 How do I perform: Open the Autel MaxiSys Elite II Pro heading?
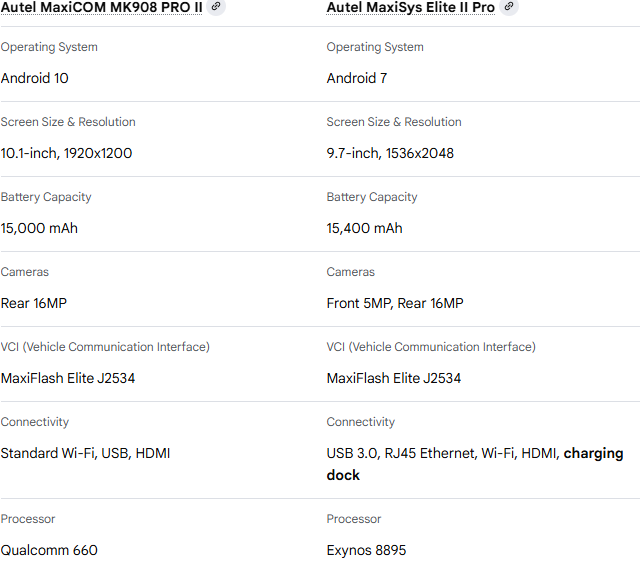pos(410,7)
